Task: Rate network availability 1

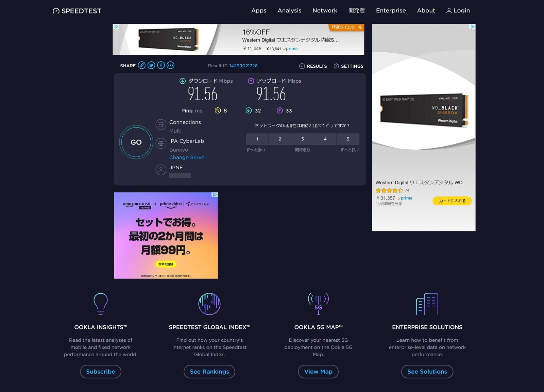Action: (257, 139)
